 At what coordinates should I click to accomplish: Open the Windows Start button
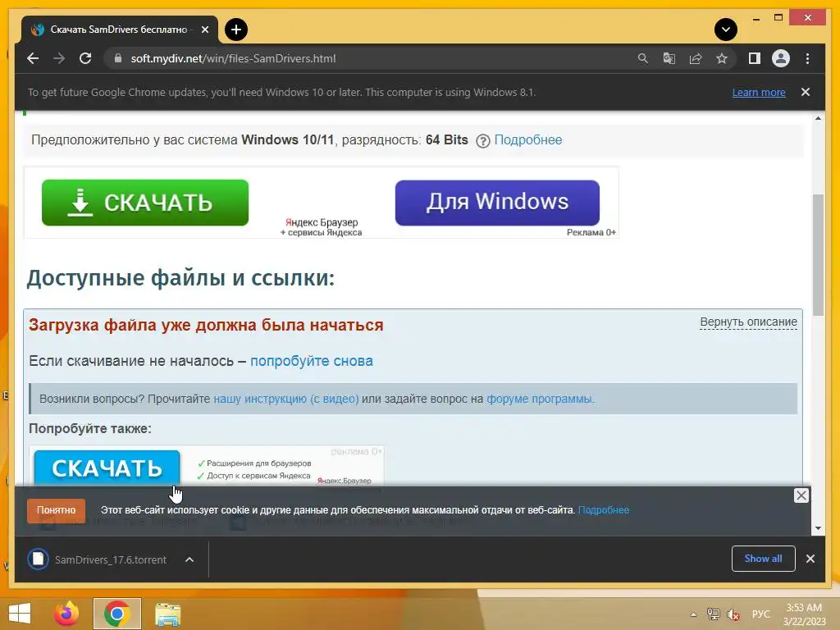click(20, 614)
